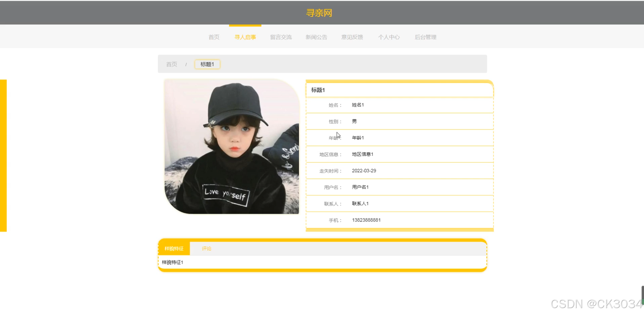Click the phone number 13823888881

366,220
